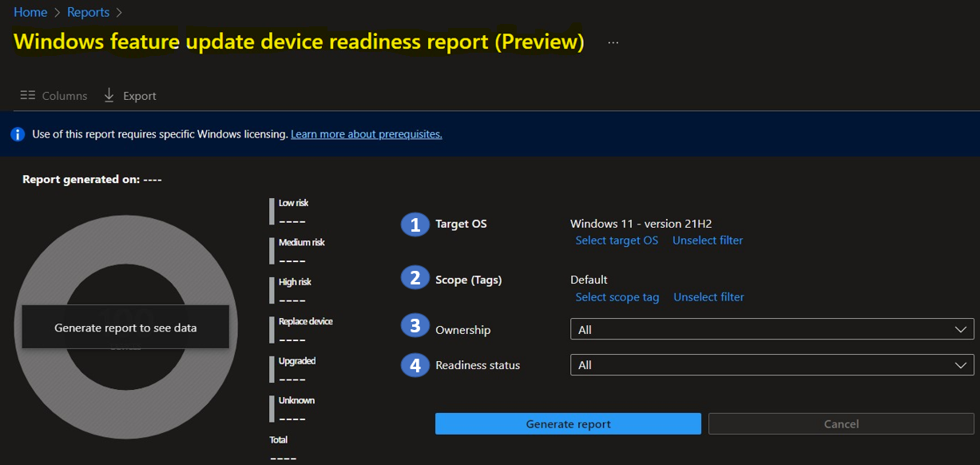Click the blue info icon in the banner
Image resolution: width=980 pixels, height=465 pixels.
click(18, 134)
